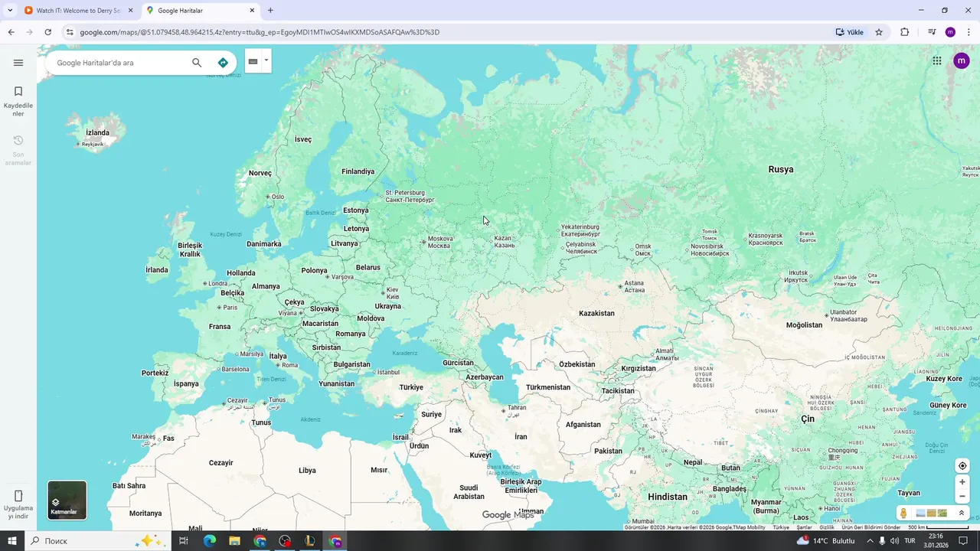The height and width of the screenshot is (551, 980).
Task: Zoom out with the minus button
Action: coord(962,496)
